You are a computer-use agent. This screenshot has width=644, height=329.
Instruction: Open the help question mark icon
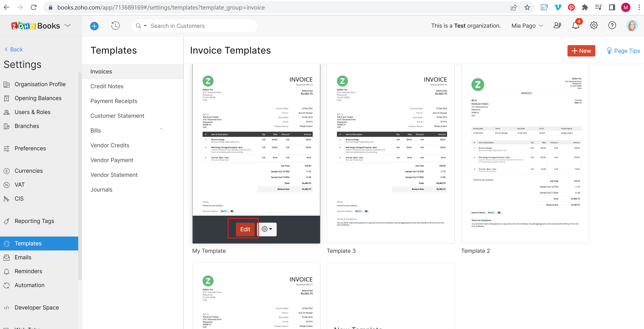[612, 25]
